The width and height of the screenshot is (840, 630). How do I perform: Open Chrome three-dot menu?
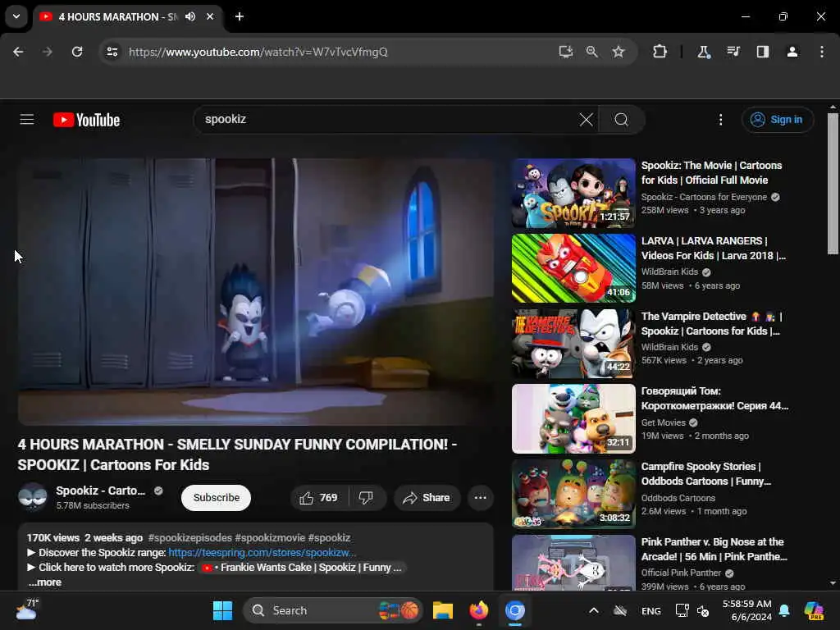coord(822,52)
